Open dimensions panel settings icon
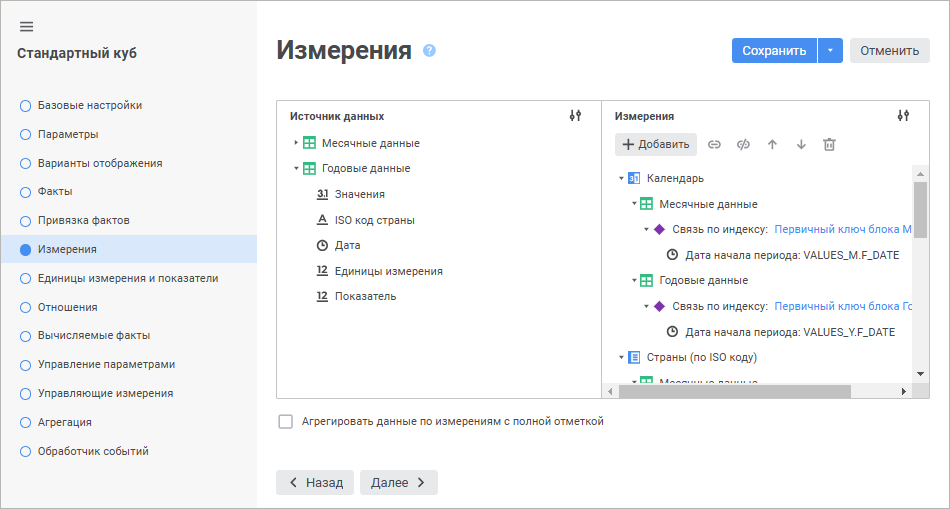The width and height of the screenshot is (950, 509). pyautogui.click(x=903, y=116)
